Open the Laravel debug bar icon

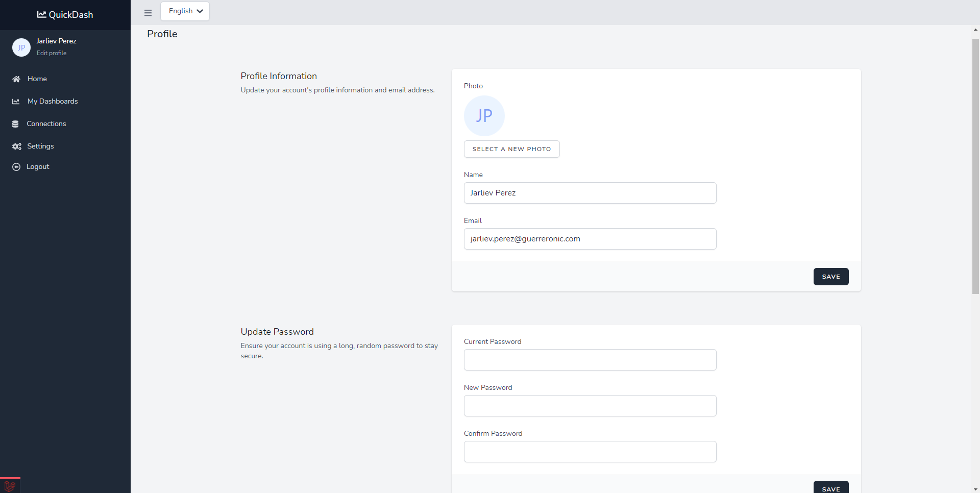pos(10,486)
